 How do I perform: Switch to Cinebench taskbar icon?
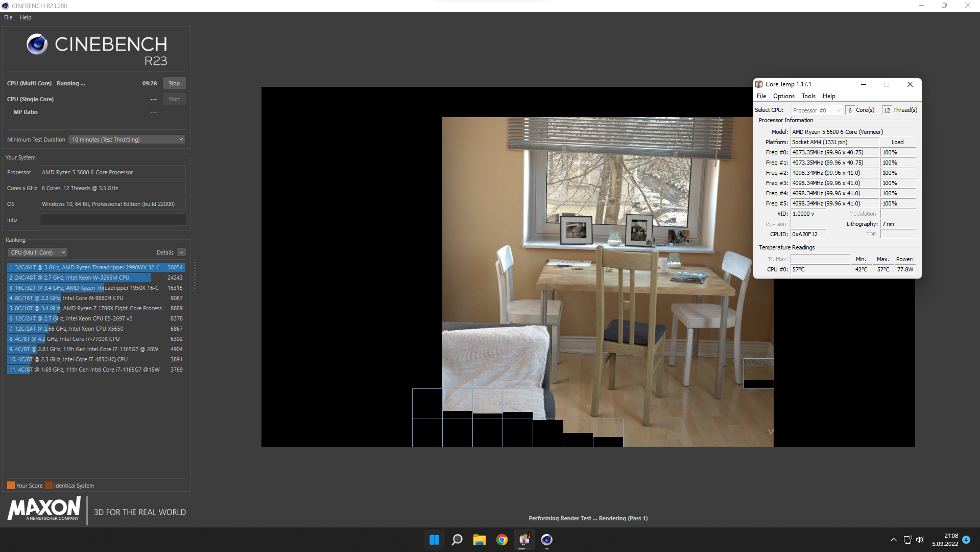coord(546,540)
